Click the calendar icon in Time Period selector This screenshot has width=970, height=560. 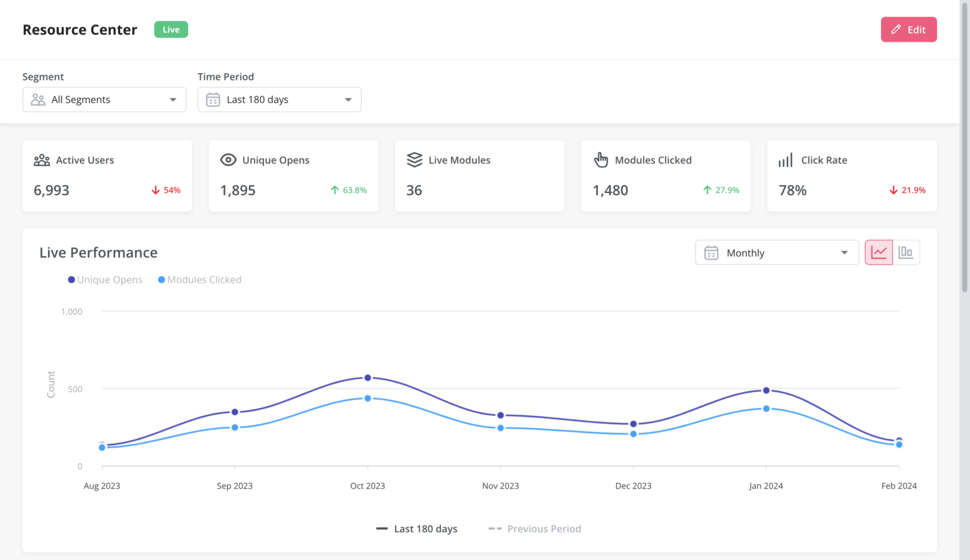point(212,99)
